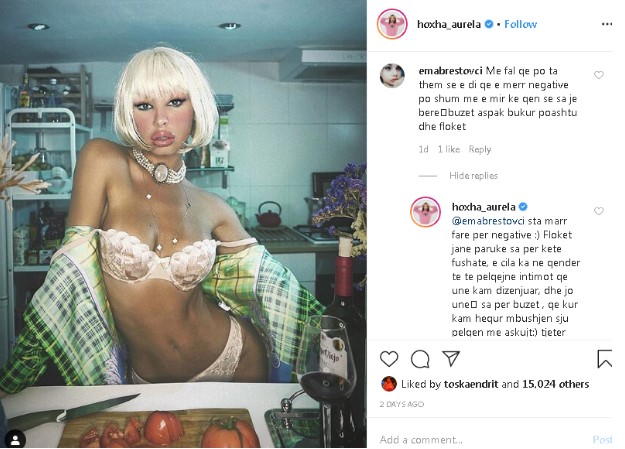Image resolution: width=625 pixels, height=449 pixels.
Task: Open the 2 DAYS AGO timestamp link
Action: tap(401, 404)
